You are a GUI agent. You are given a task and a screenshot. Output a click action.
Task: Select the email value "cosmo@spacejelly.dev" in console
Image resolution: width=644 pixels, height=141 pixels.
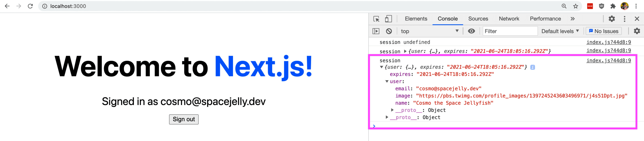click(x=449, y=89)
